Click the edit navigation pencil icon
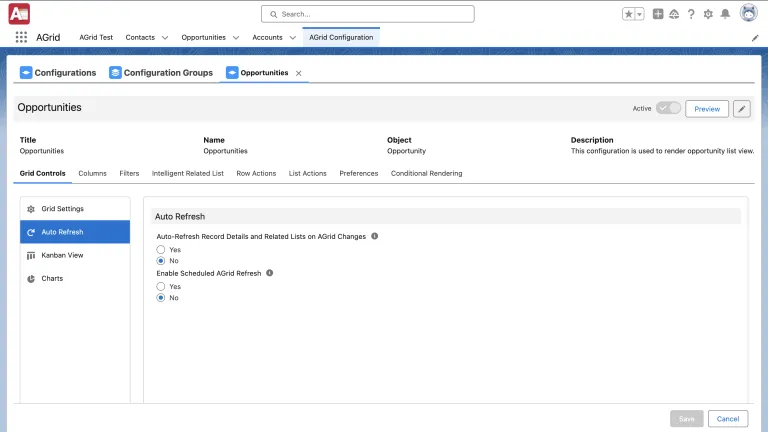 (755, 38)
